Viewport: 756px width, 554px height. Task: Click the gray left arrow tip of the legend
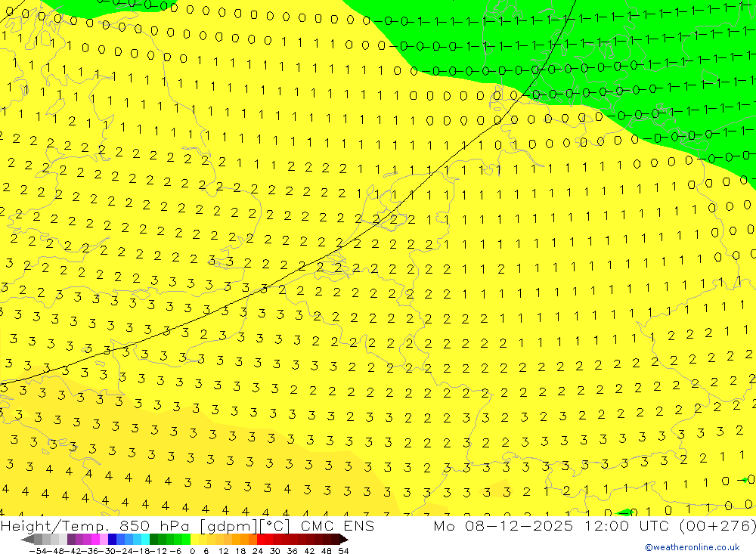[x=27, y=540]
